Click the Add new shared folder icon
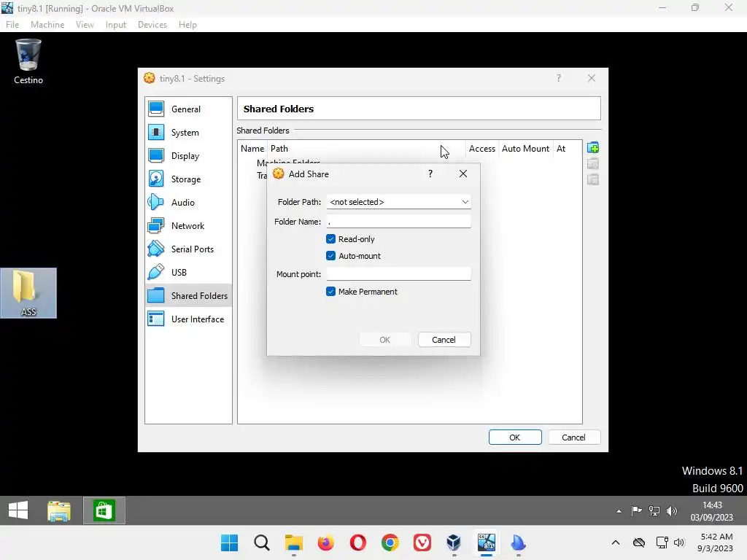747x560 pixels. click(x=592, y=147)
